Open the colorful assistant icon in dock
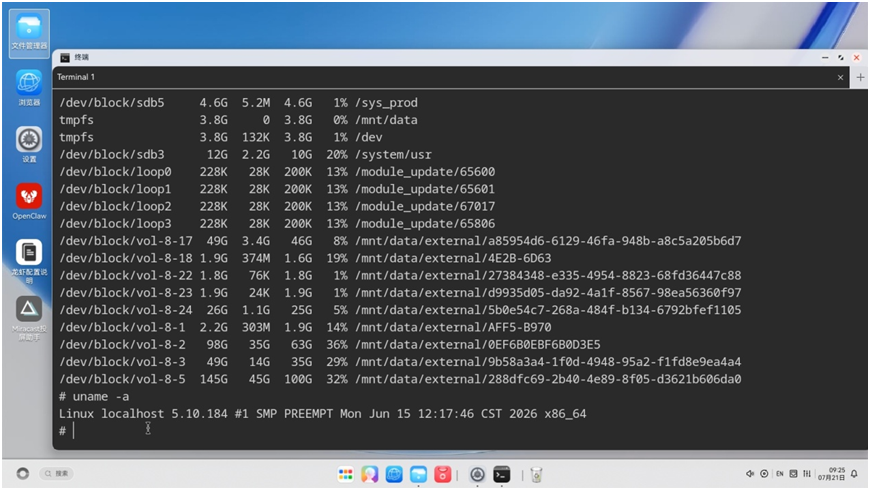This screenshot has height=490, width=870. click(370, 474)
